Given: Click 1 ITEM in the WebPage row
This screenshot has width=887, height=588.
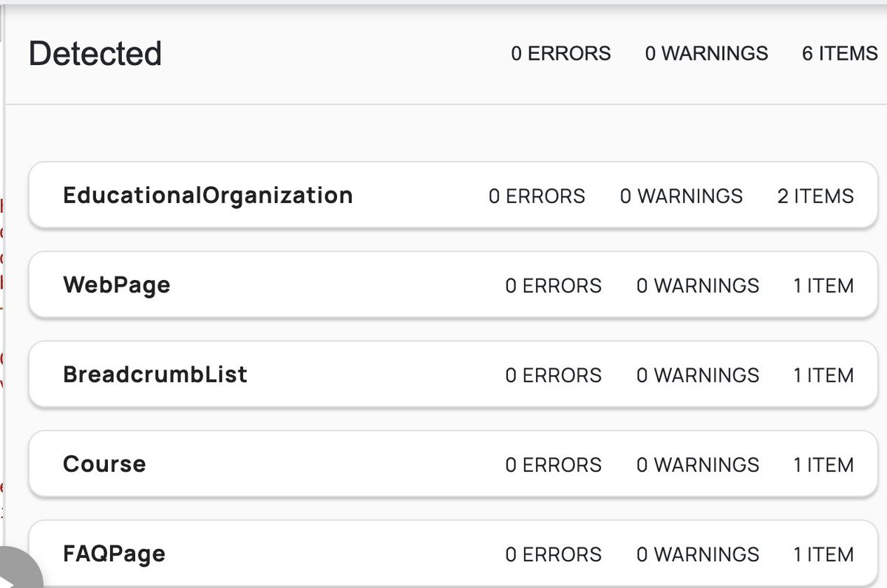Looking at the screenshot, I should [x=823, y=286].
